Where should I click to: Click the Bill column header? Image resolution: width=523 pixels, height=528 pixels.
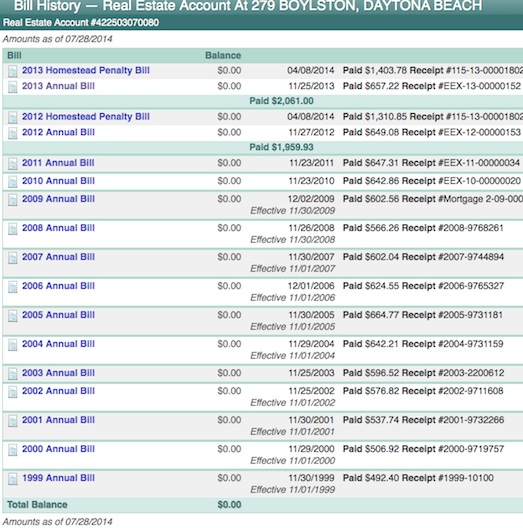click(14, 55)
